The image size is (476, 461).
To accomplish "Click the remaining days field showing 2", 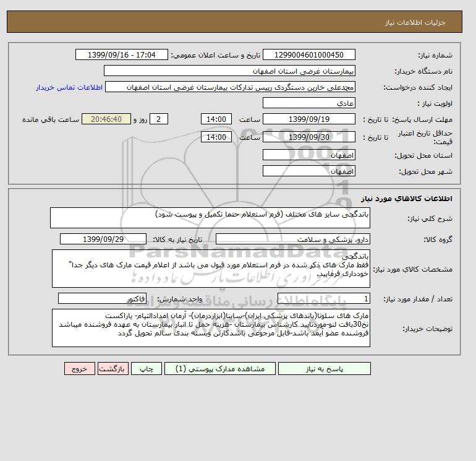I will click(x=158, y=119).
